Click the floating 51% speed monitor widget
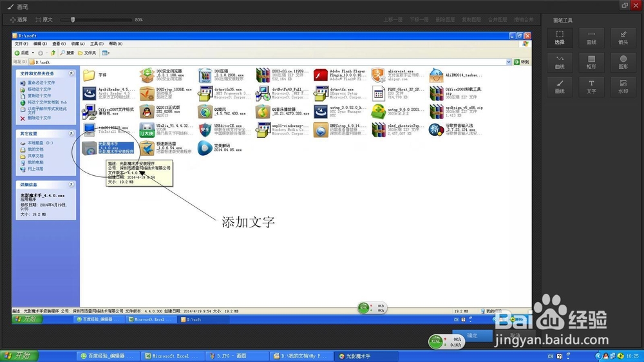Viewport: 644px width, 362px height. click(x=446, y=341)
